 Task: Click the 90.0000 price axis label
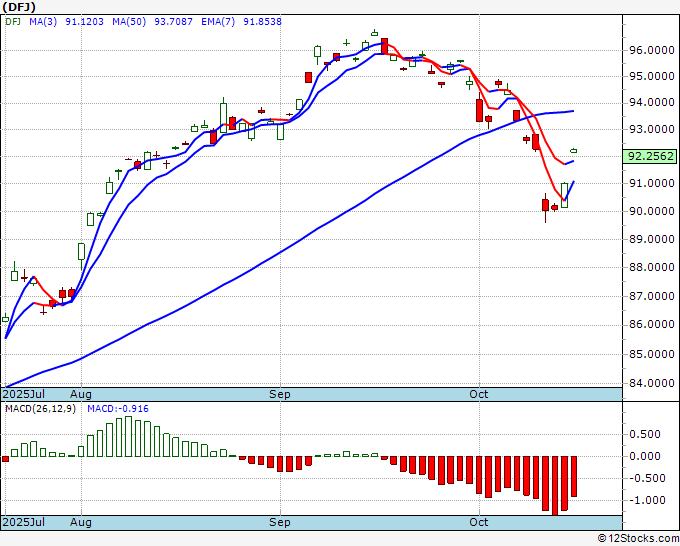(x=652, y=211)
